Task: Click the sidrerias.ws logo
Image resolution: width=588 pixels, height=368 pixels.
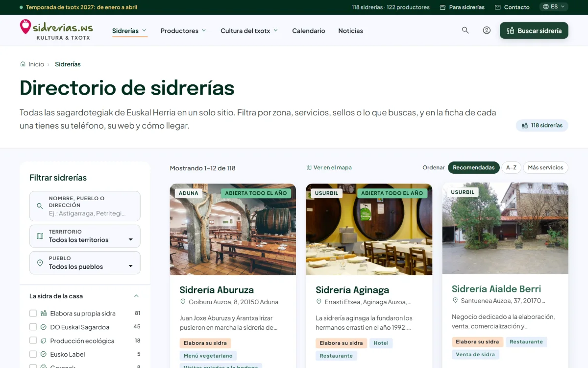Action: (x=56, y=30)
